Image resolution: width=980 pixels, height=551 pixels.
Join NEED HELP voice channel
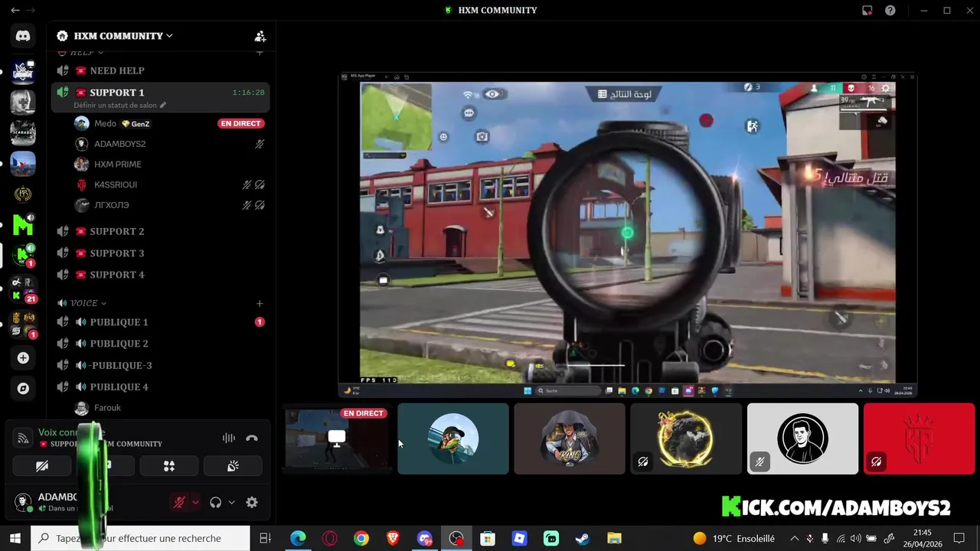click(160, 70)
